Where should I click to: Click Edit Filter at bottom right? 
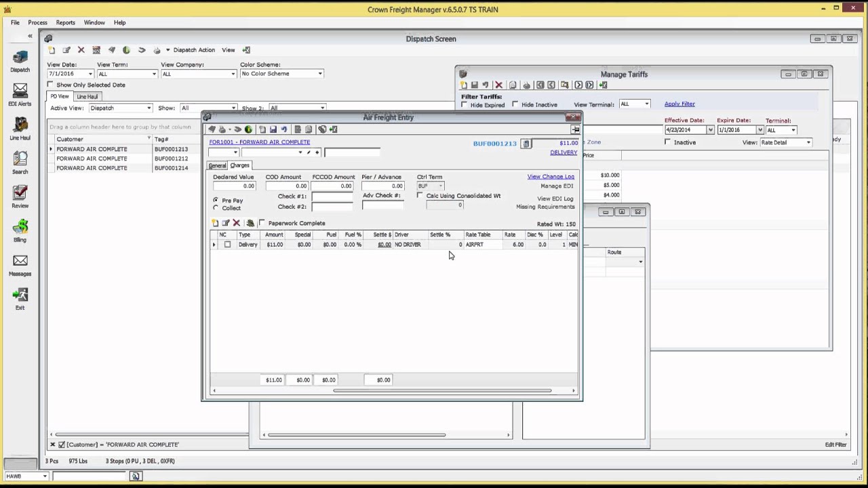tap(835, 445)
